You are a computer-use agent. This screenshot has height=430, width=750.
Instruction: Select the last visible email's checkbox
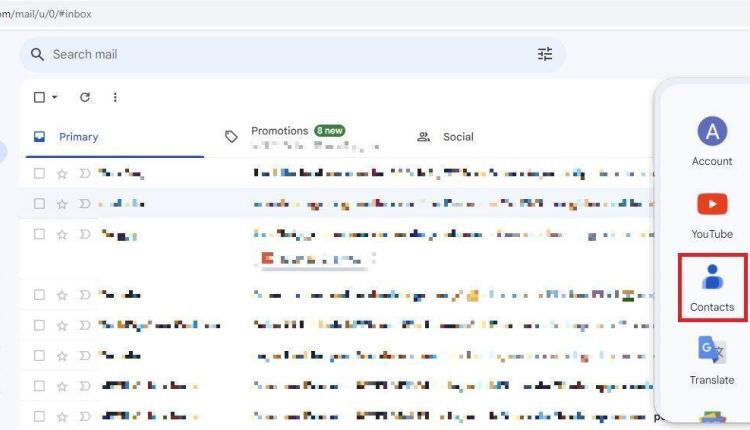coord(39,417)
